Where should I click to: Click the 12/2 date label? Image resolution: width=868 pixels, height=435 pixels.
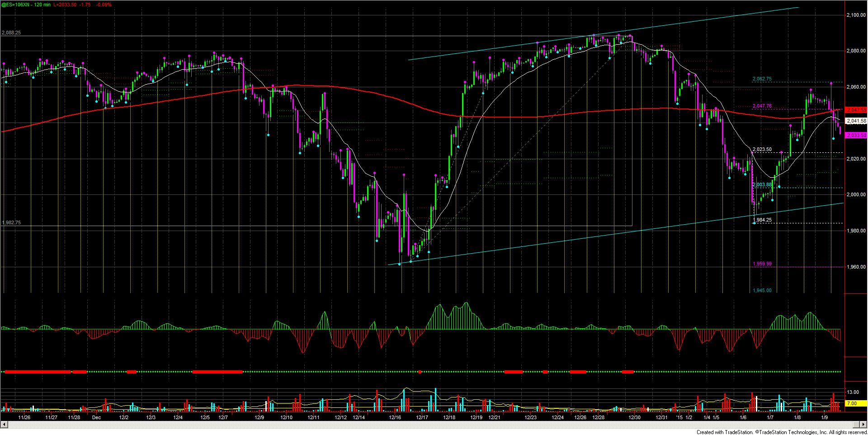point(123,418)
